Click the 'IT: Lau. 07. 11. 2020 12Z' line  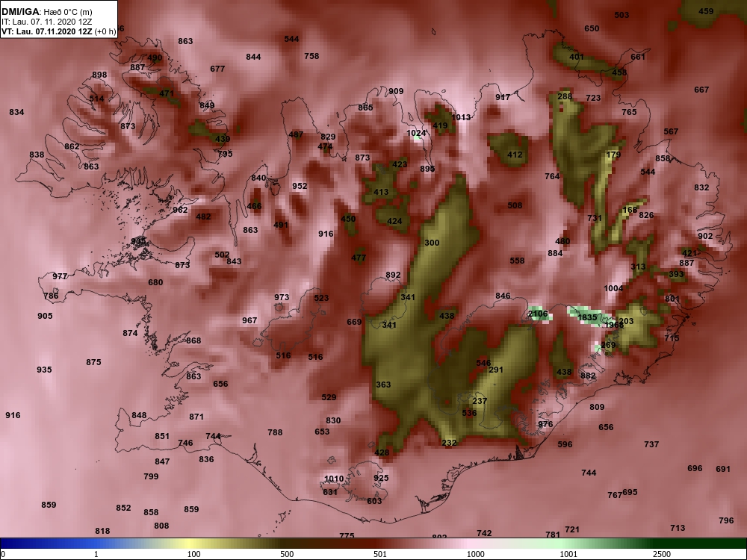coord(48,22)
